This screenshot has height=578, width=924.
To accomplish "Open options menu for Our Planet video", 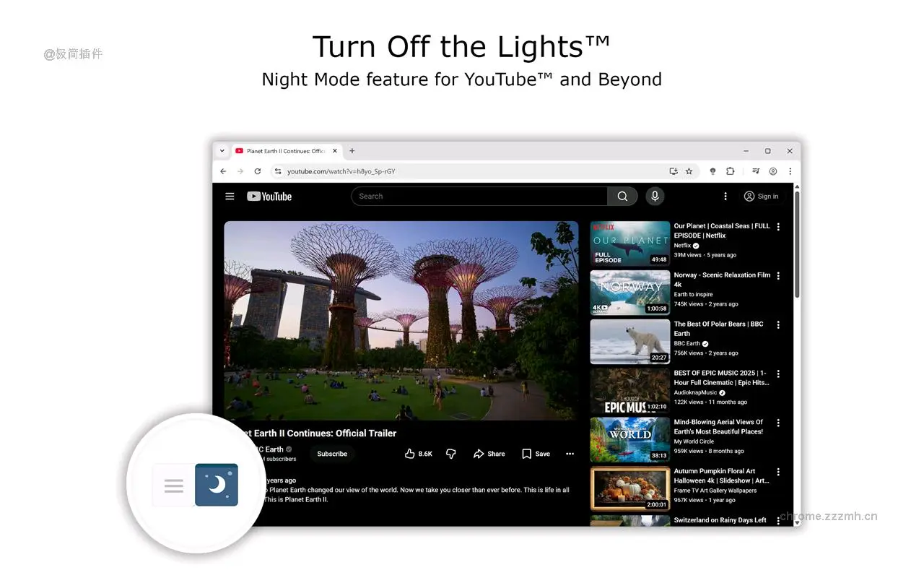I will pos(778,227).
